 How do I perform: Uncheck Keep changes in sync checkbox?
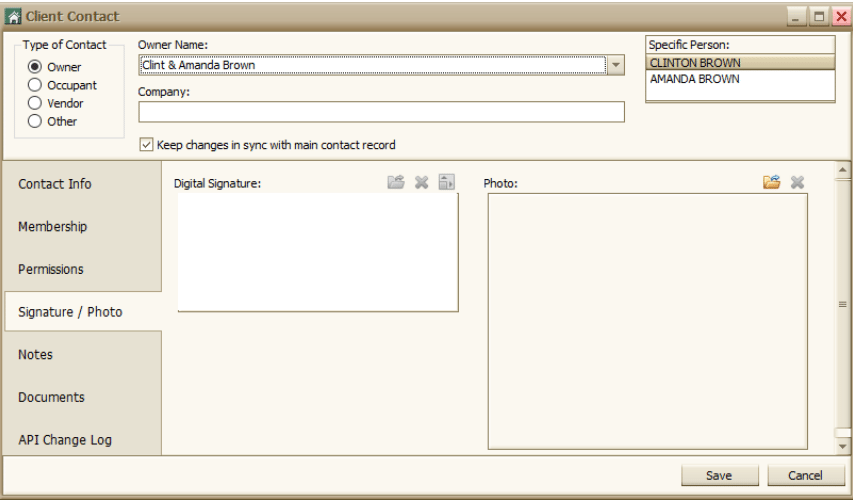tap(146, 145)
